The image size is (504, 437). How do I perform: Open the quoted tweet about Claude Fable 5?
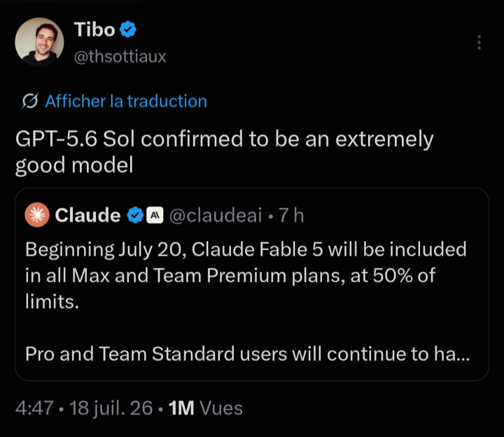pyautogui.click(x=252, y=284)
